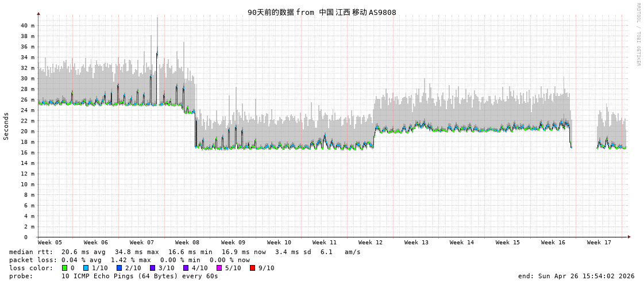
Task: Click the median rtt statistics line
Action: pyautogui.click(x=184, y=252)
